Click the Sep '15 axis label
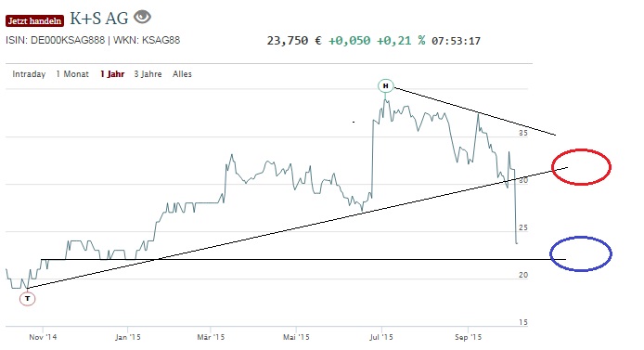Screen dimensions: 644x350 pos(469,337)
